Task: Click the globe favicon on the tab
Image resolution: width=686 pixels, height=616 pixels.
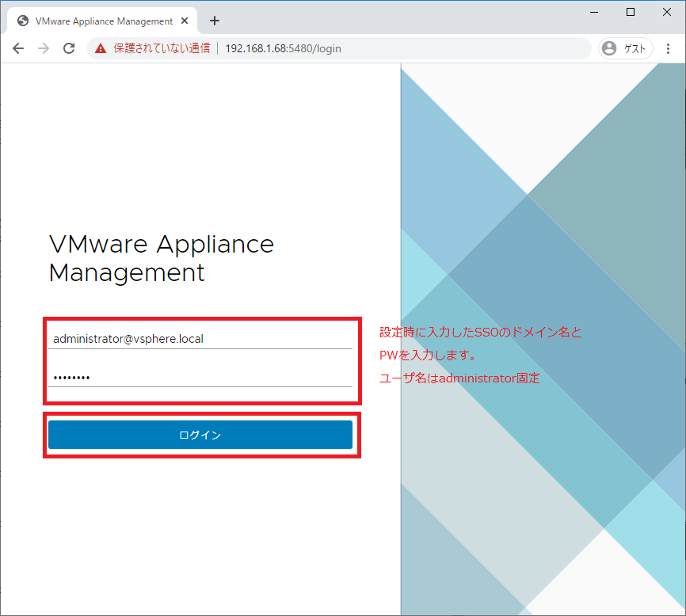Action: point(23,21)
